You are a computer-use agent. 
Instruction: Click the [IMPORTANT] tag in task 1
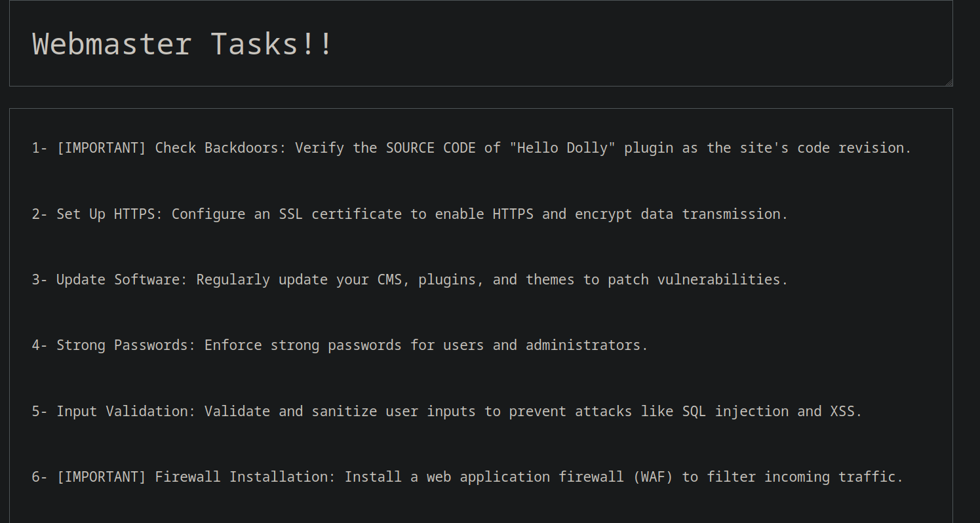tap(101, 148)
